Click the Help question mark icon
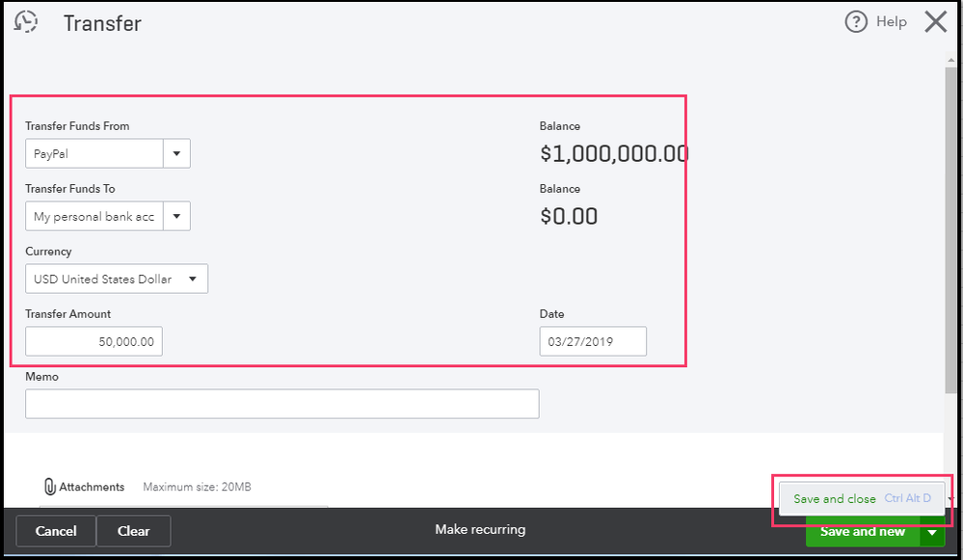 [856, 22]
